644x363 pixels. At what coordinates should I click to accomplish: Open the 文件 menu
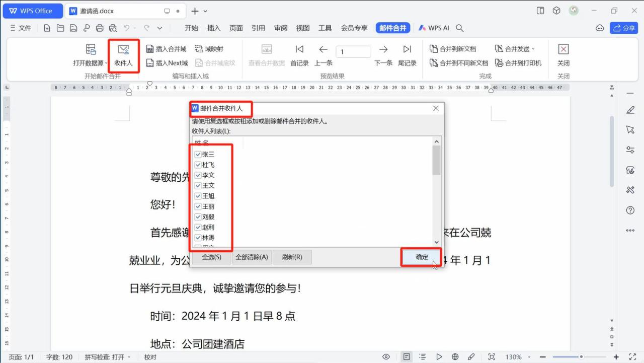coord(21,28)
